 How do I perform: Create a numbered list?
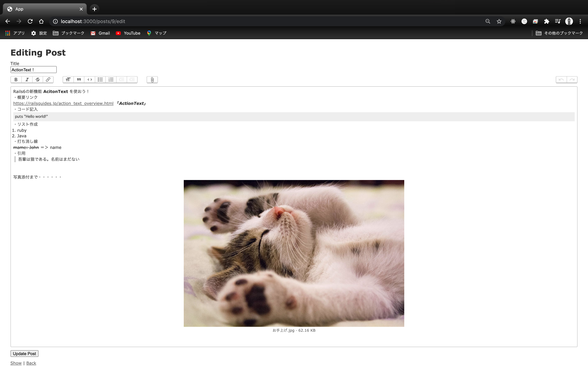tap(111, 80)
